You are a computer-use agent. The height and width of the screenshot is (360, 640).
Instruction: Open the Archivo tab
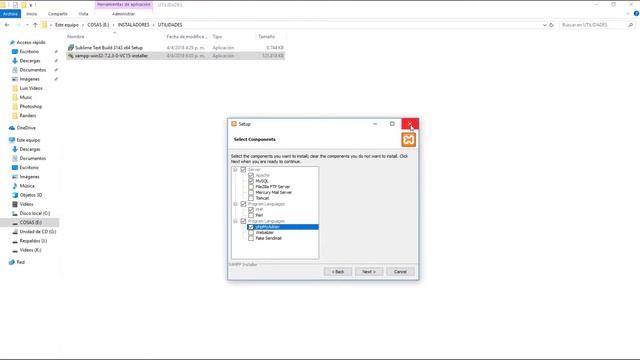click(x=10, y=14)
